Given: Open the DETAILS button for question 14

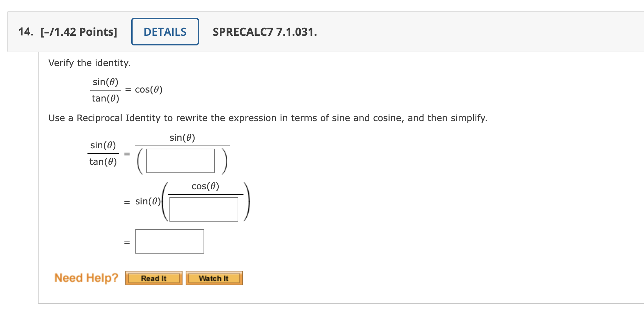Looking at the screenshot, I should point(165,32).
